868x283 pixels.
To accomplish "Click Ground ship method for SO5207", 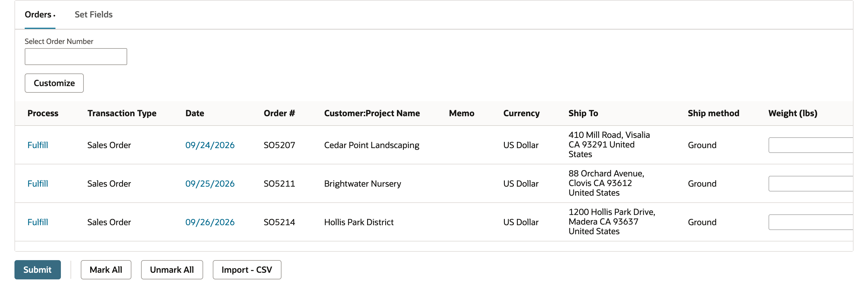I will tap(702, 145).
